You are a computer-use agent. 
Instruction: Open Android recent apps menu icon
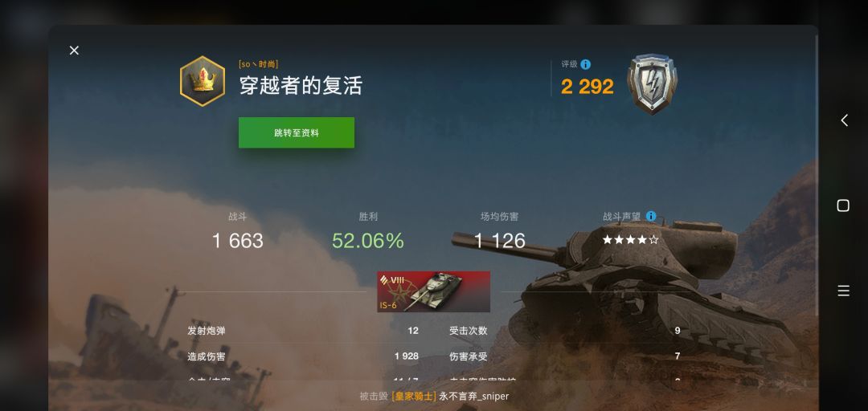click(x=843, y=291)
